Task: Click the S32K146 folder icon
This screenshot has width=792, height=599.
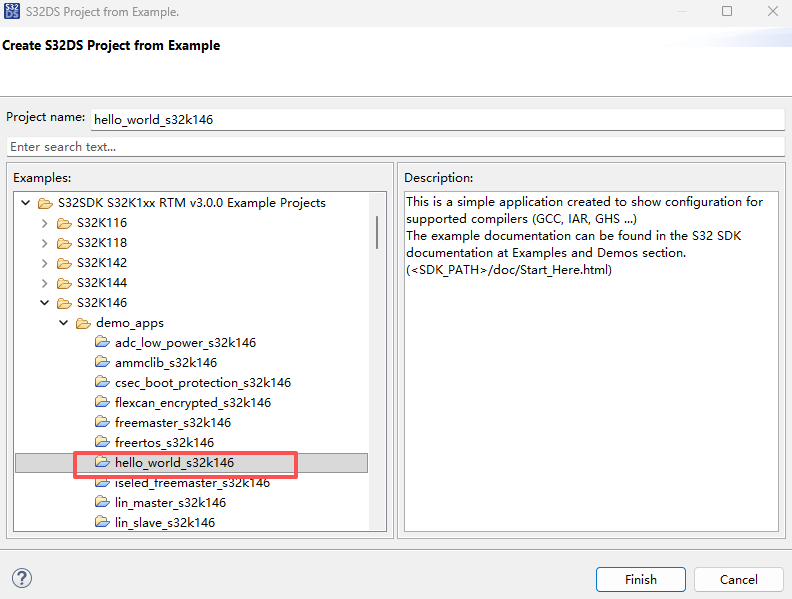Action: (64, 303)
